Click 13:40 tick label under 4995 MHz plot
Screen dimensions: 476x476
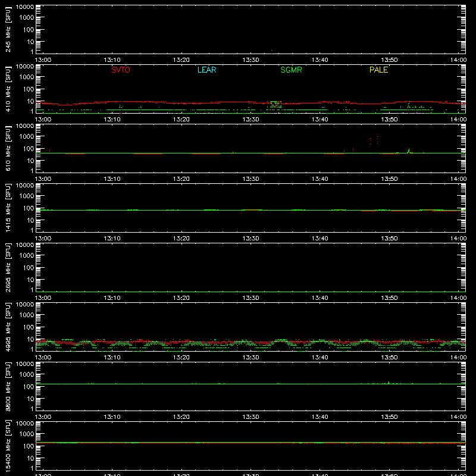pos(320,358)
